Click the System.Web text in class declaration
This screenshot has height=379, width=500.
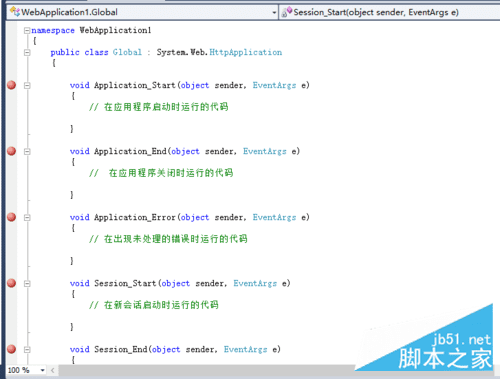click(x=182, y=52)
